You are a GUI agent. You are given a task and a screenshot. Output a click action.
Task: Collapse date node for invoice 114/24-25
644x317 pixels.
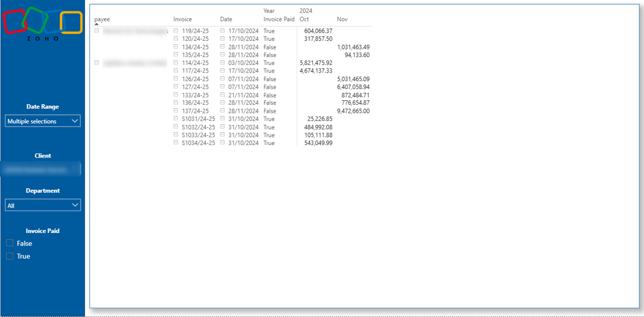tap(223, 63)
